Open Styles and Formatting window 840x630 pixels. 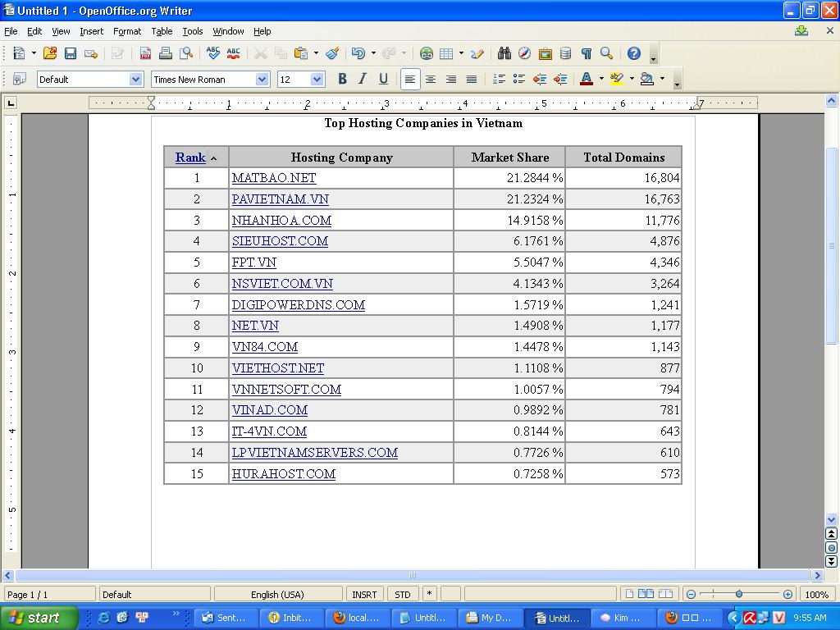[20, 80]
